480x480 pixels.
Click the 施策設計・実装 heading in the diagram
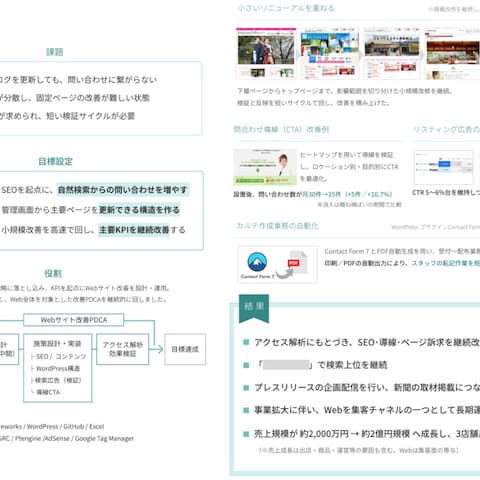click(57, 344)
